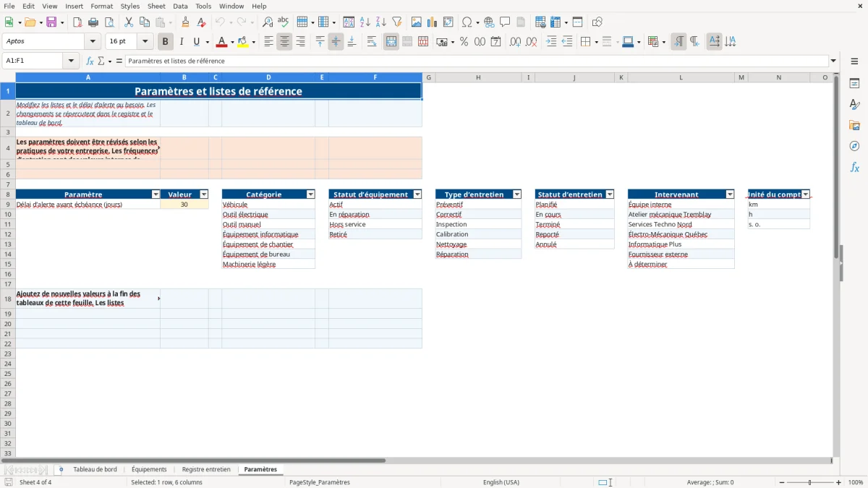Click the Export as PDF icon
Screen dimensions: 868x488
click(77, 22)
